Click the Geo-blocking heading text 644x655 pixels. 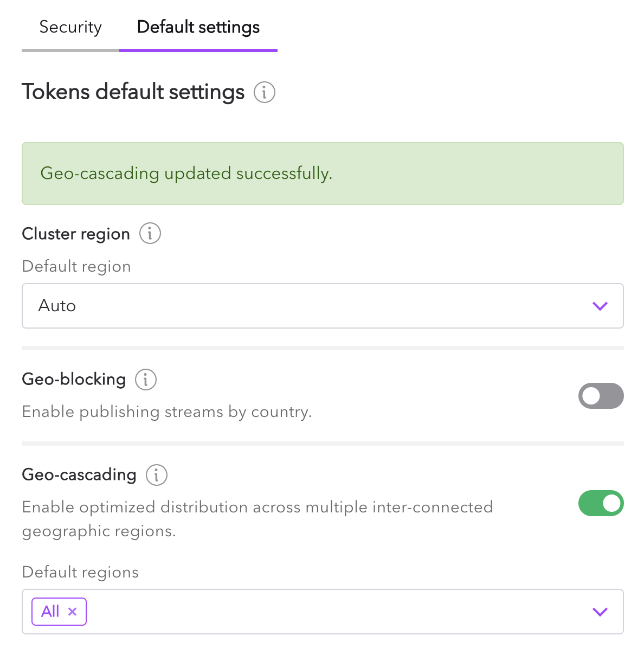74,379
